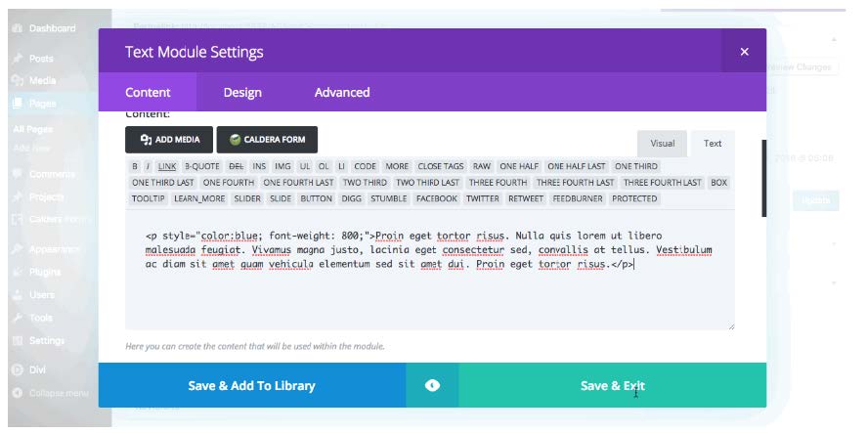The width and height of the screenshot is (868, 433).
Task: Click the OL quicktag
Action: [x=324, y=166]
